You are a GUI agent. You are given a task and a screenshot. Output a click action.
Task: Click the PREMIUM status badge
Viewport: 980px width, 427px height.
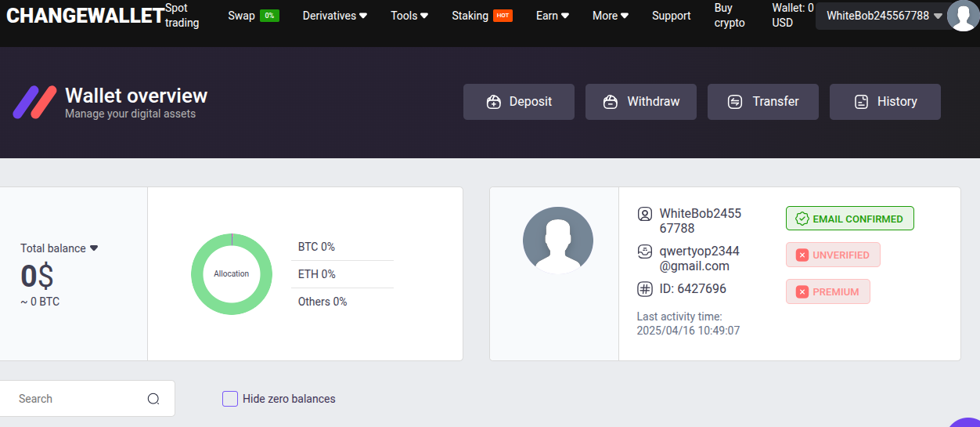point(828,291)
